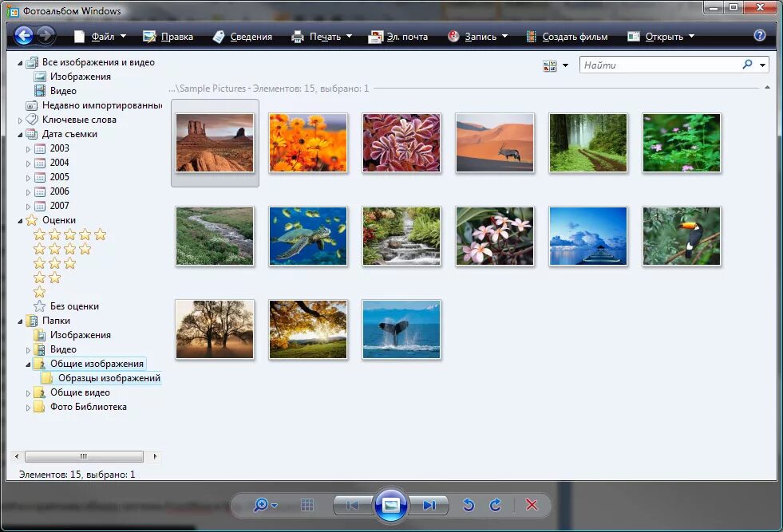Open the Запись burn menu

tap(477, 37)
